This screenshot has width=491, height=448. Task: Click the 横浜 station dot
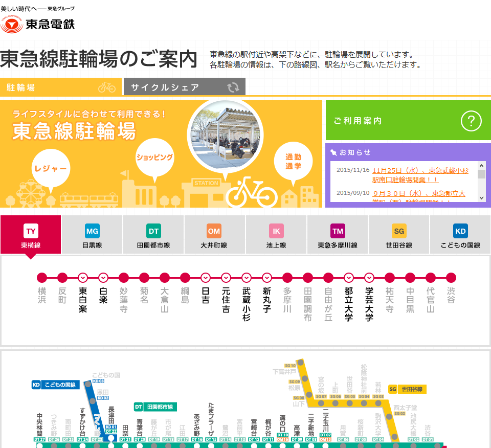(x=42, y=278)
